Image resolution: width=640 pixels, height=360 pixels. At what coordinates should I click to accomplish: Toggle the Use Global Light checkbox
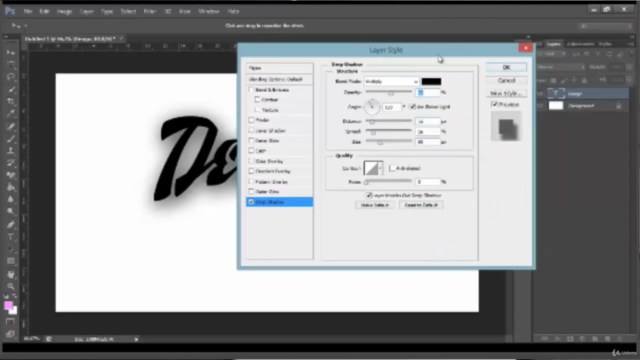(x=413, y=107)
